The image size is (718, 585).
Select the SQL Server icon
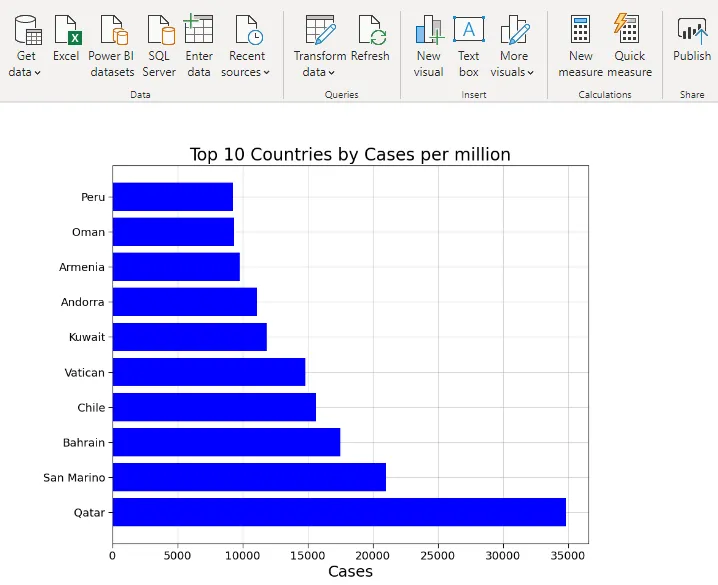159,30
